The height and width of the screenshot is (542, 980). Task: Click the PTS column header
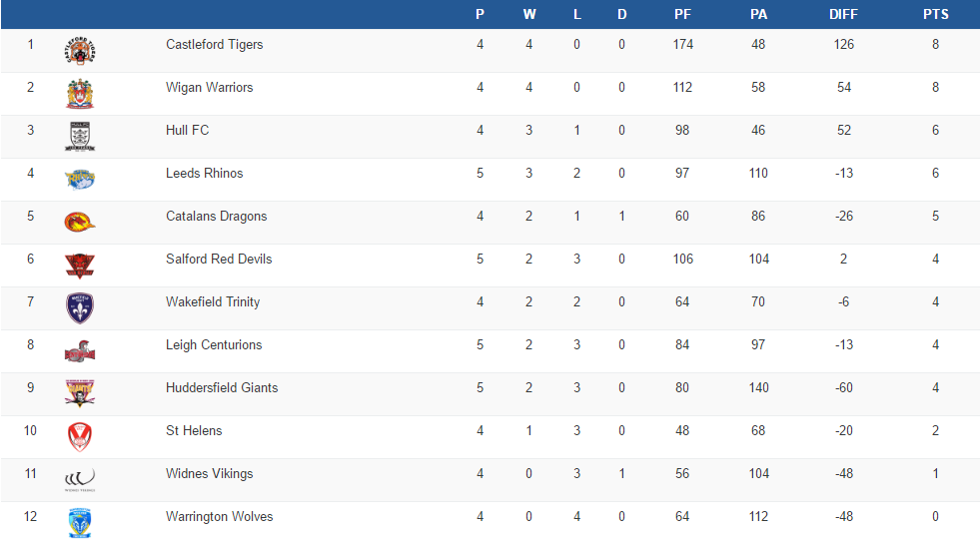click(935, 15)
